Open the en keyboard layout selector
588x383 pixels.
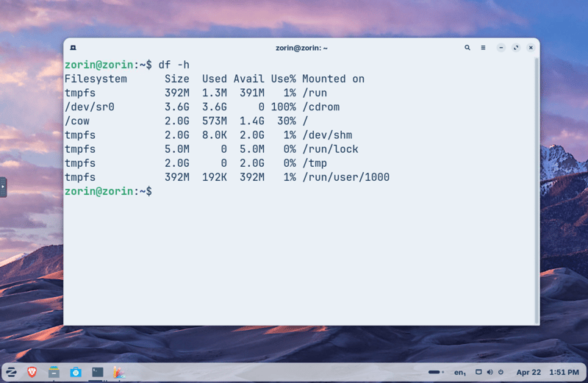[x=459, y=373]
